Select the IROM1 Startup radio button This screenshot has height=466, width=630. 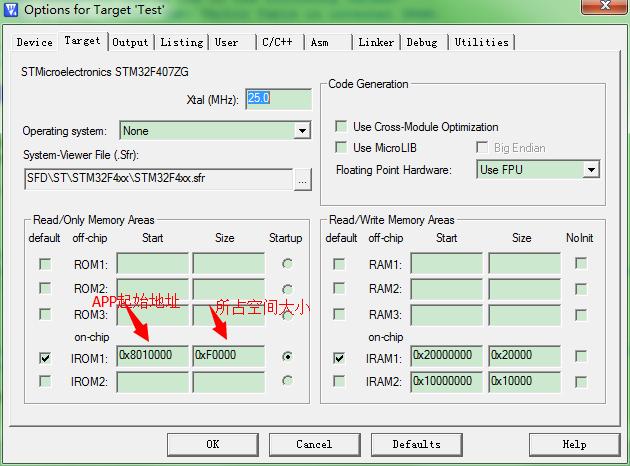[287, 356]
